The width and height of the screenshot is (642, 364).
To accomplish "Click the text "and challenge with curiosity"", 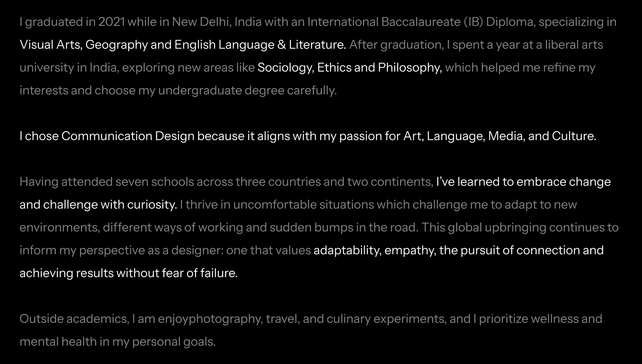I will click(x=98, y=205).
